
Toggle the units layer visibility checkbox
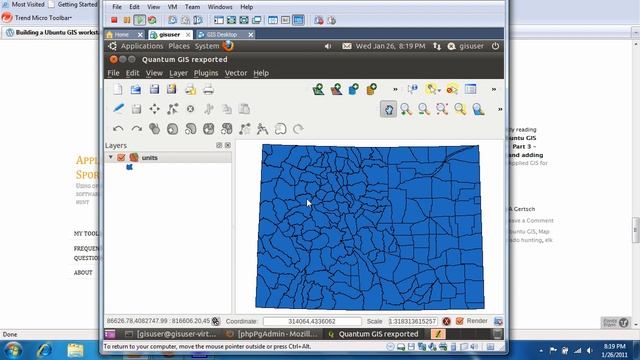121,157
